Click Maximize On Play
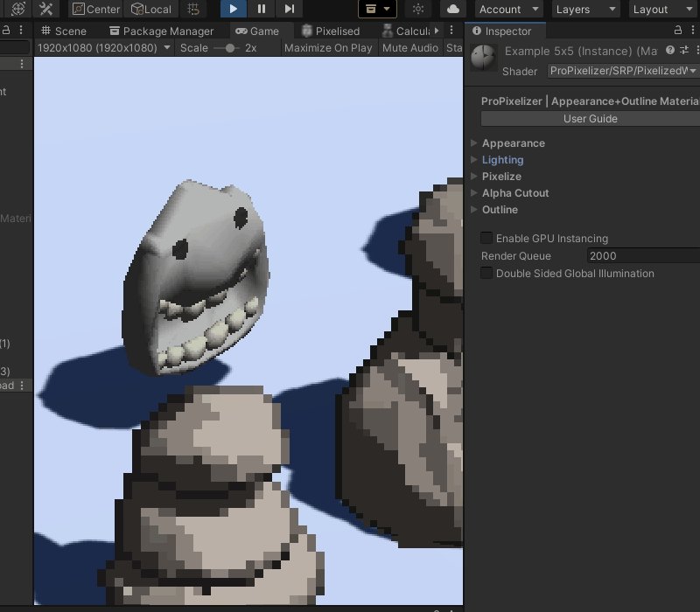The image size is (700, 612). [327, 48]
